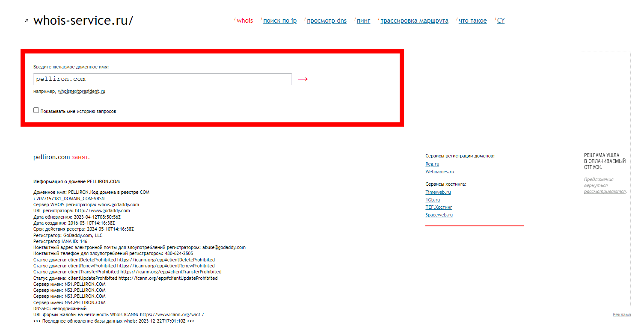644x329 pixels.
Task: Open the Timeweb.ru hosting link
Action: click(x=438, y=192)
